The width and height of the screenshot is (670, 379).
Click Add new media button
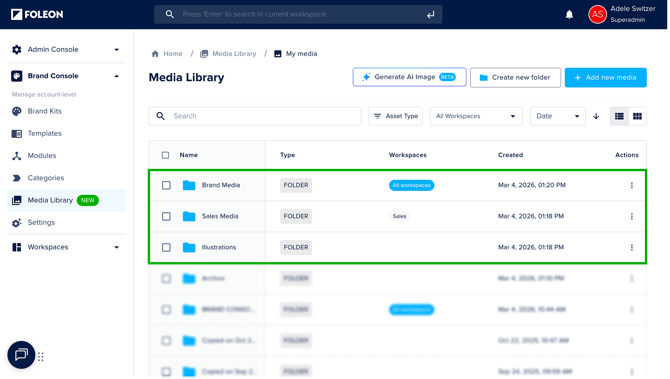coord(605,78)
